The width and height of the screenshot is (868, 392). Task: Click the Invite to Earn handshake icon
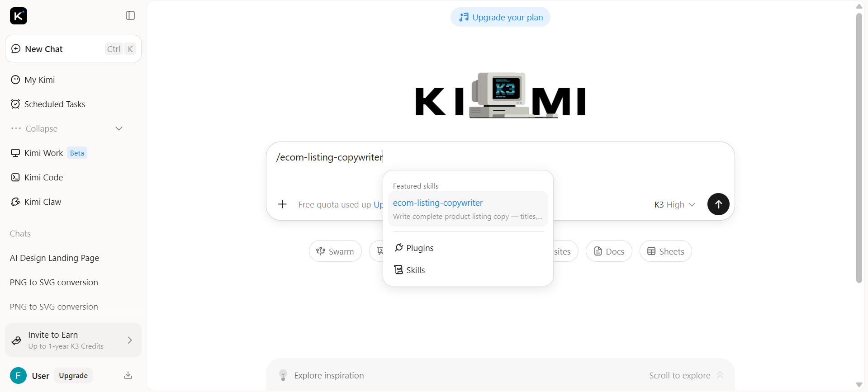click(16, 340)
